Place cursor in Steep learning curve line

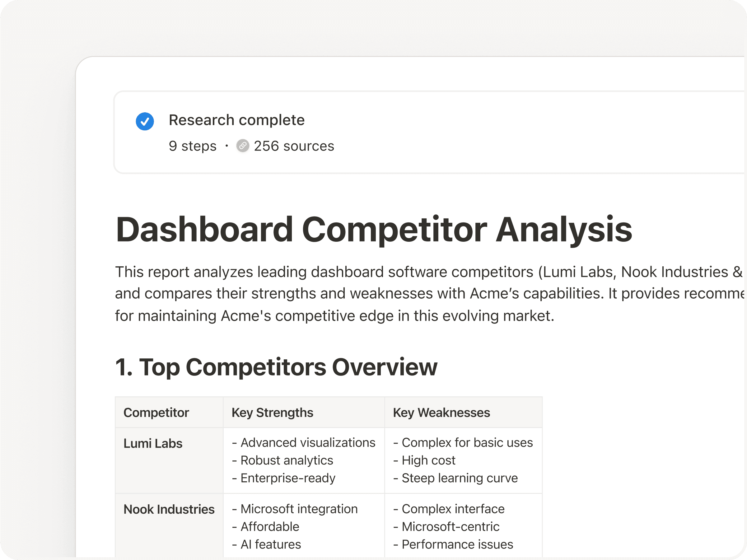coord(459,478)
